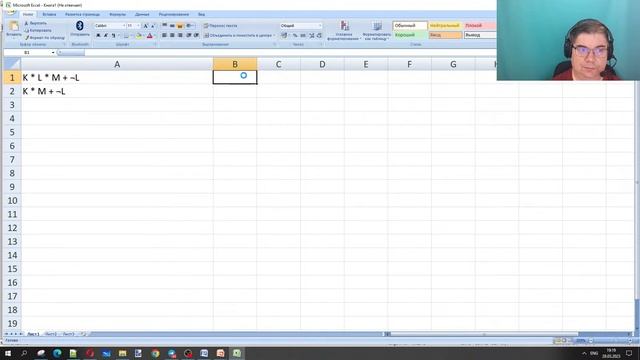Select cell with K * M + ¬L
Screen dimensions: 640x360
[x=117, y=91]
